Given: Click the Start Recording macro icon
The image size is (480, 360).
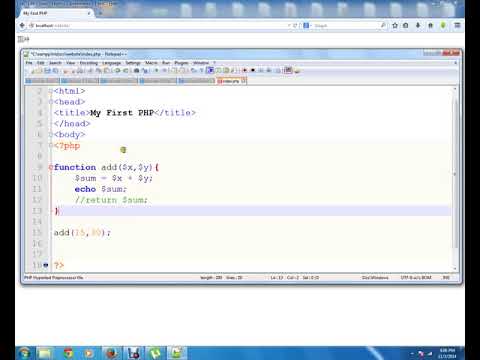Looking at the screenshot, I should (245, 70).
